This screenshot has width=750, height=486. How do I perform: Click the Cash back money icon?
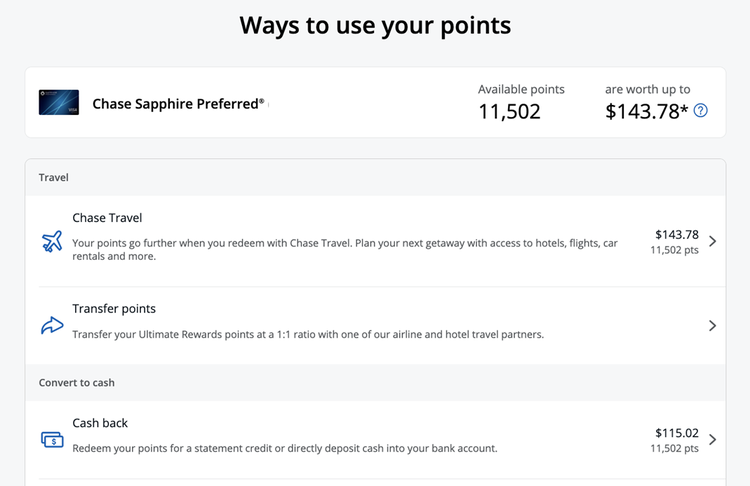click(x=52, y=440)
